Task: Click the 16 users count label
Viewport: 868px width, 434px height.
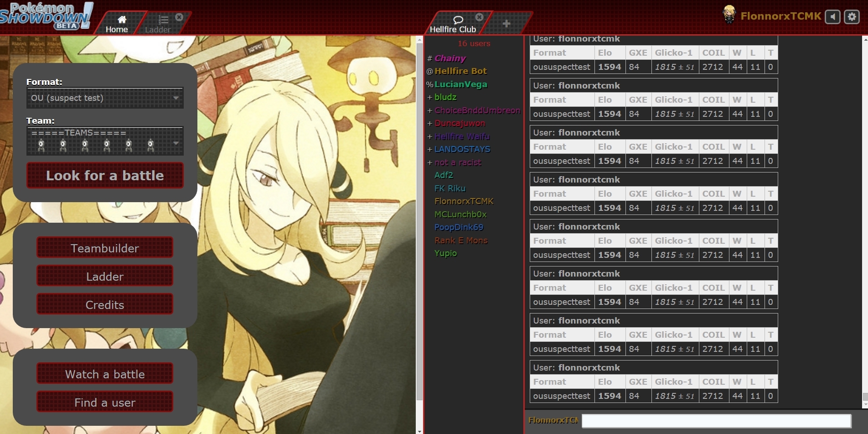Action: (474, 44)
